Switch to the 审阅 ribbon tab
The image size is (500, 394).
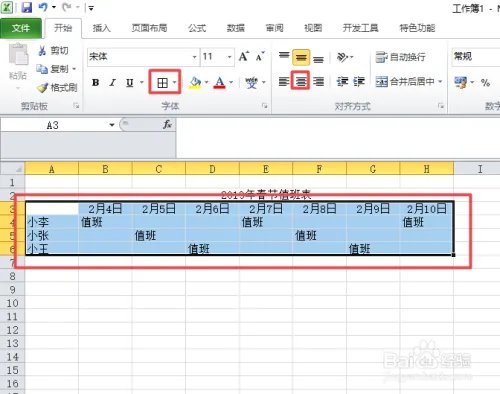coord(274,28)
